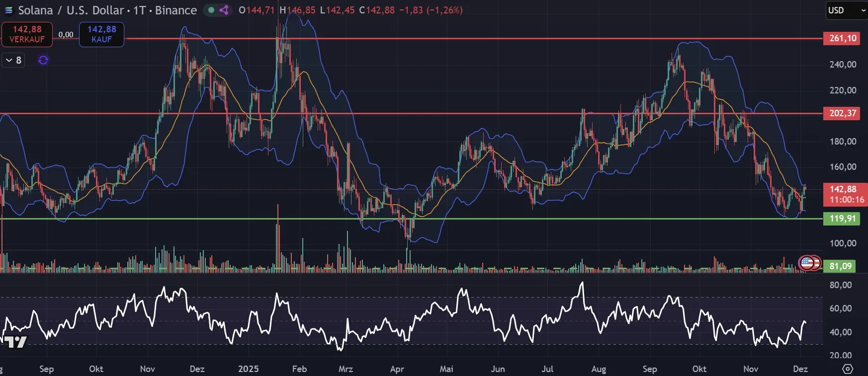Click the Solana logo icon beside the title
The image size is (868, 376).
(x=8, y=10)
